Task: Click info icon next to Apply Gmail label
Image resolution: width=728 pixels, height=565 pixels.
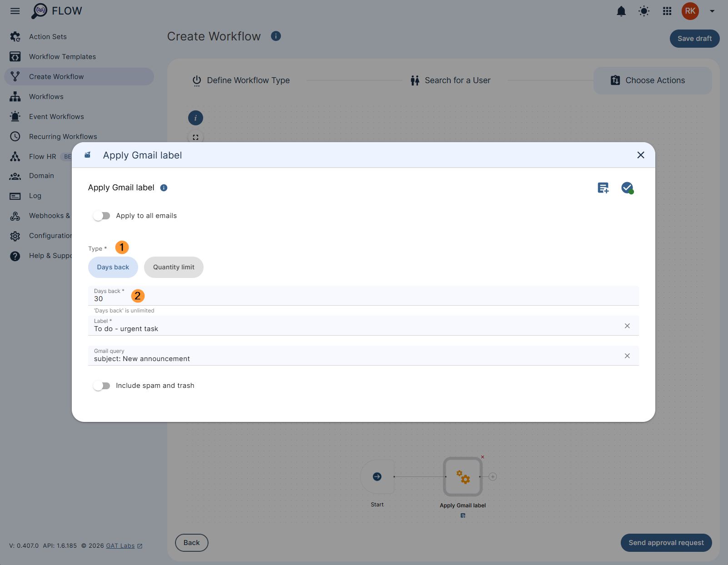Action: pos(164,188)
